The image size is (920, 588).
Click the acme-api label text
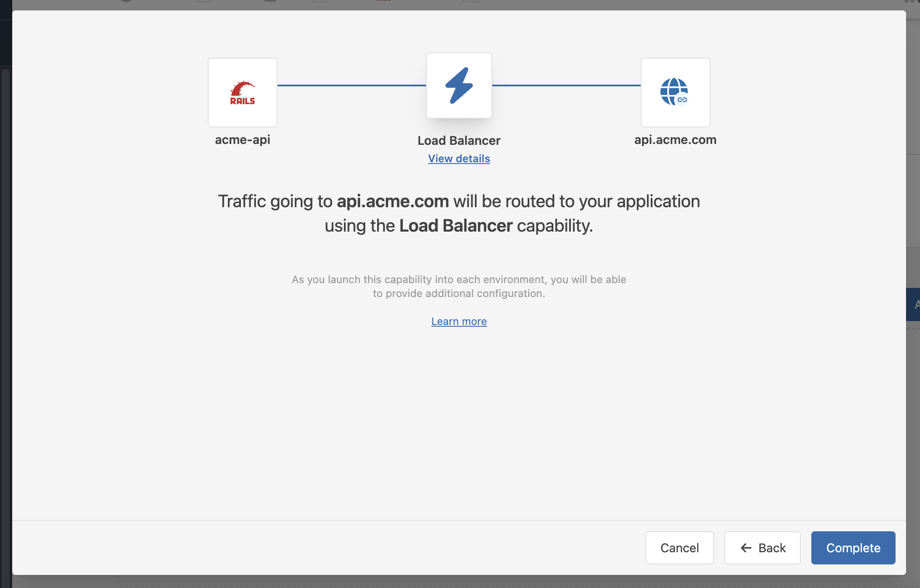(242, 140)
